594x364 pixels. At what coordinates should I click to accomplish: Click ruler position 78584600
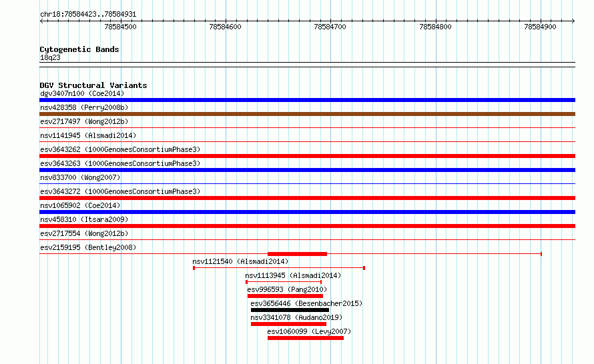225,27
